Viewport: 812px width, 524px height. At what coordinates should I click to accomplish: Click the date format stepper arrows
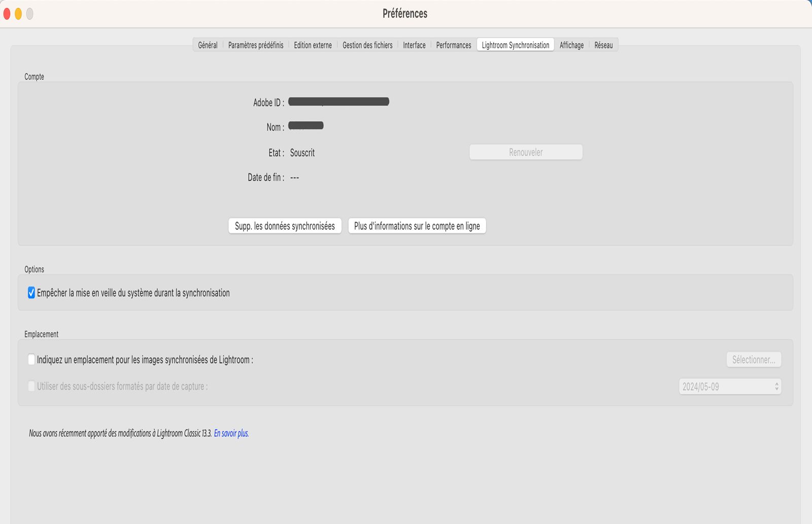tap(776, 386)
